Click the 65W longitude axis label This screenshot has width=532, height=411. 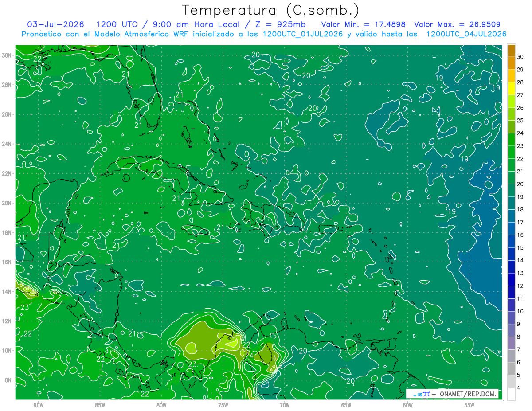[x=346, y=405]
